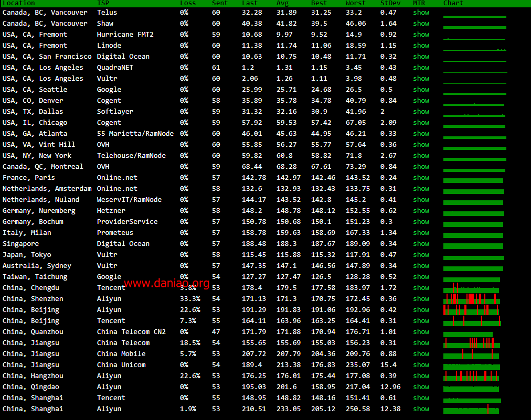Click the 5.7% loss value
This screenshot has height=420, width=531.
188,353
